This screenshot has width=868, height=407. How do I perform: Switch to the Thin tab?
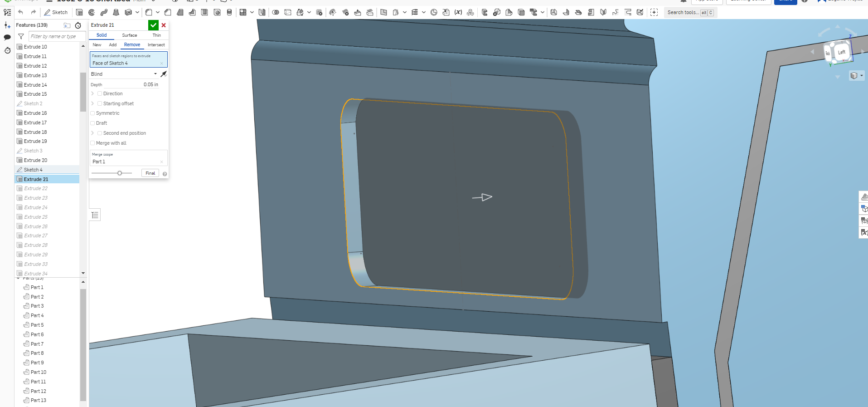point(157,35)
